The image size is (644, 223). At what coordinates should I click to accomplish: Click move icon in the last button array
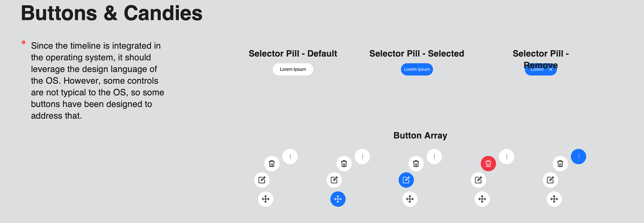coord(554,199)
